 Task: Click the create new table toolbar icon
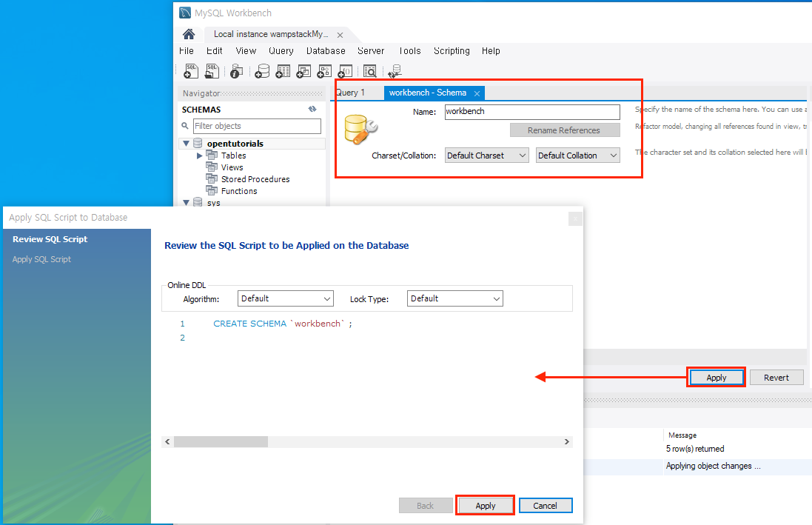pos(283,71)
